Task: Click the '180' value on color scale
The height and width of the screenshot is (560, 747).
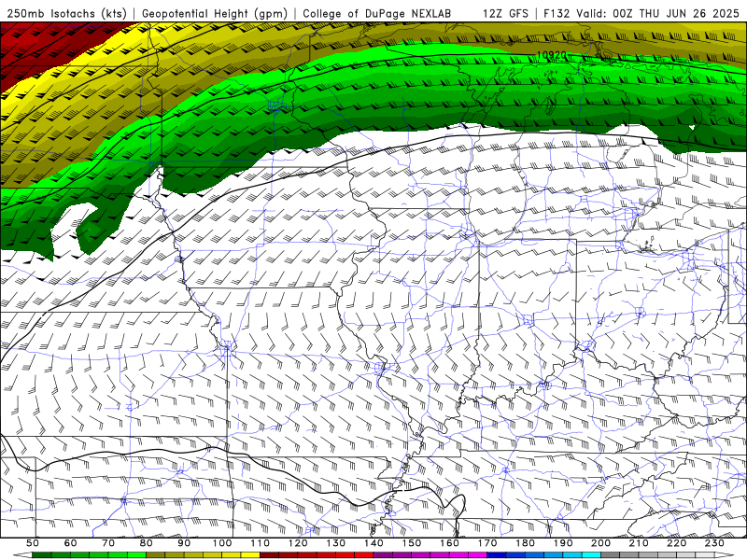Action: coord(525,543)
